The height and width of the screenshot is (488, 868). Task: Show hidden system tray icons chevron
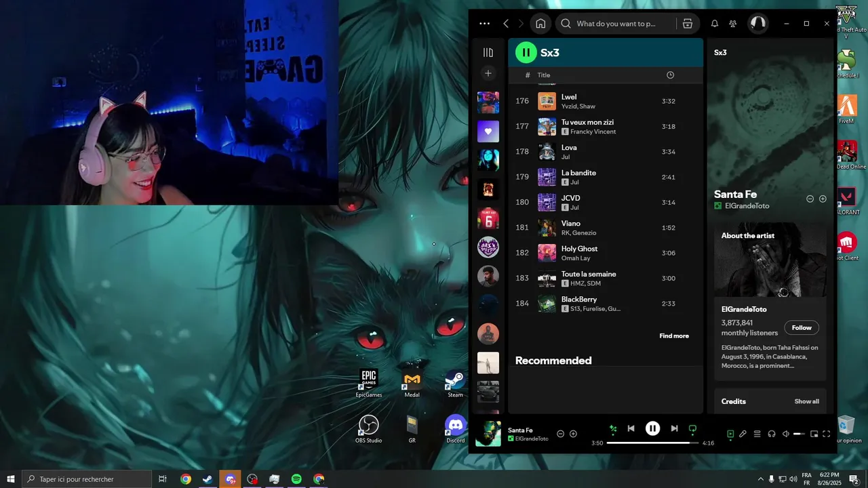(760, 479)
